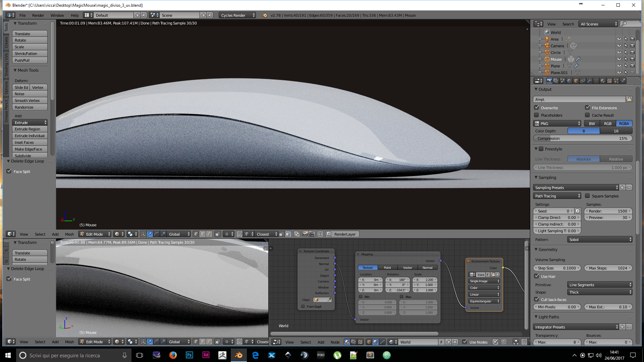Click the Mouse object's modifier wrench icon in outliner
Viewport: 644px width, 362px height.
[x=578, y=59]
